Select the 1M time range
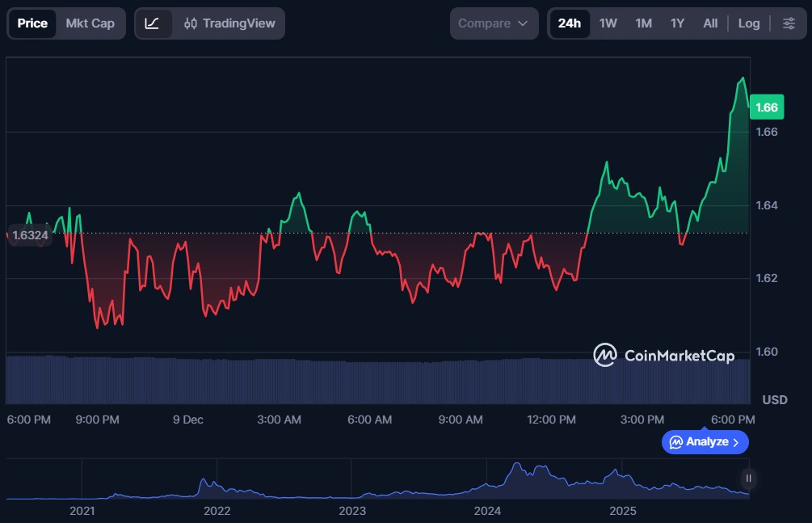The height and width of the screenshot is (523, 812). [x=643, y=23]
